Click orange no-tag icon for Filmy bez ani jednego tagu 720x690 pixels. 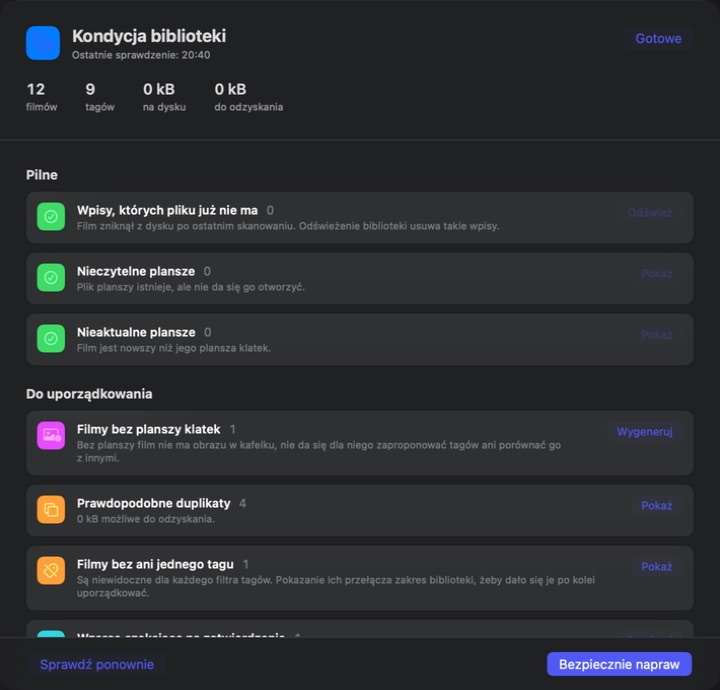click(x=51, y=571)
